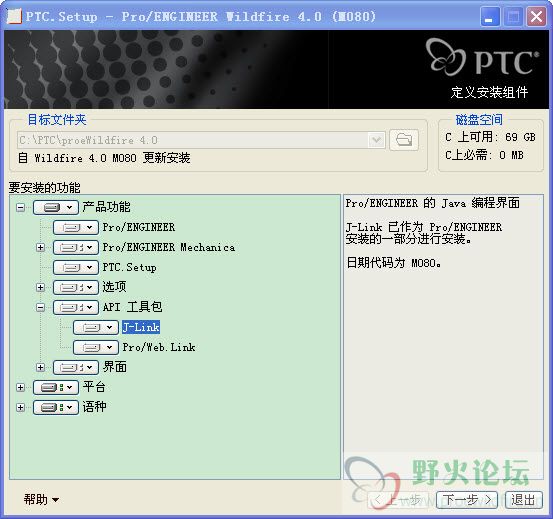Select the Pro/Web.Link tree item
Image resolution: width=553 pixels, height=519 pixels.
[159, 347]
